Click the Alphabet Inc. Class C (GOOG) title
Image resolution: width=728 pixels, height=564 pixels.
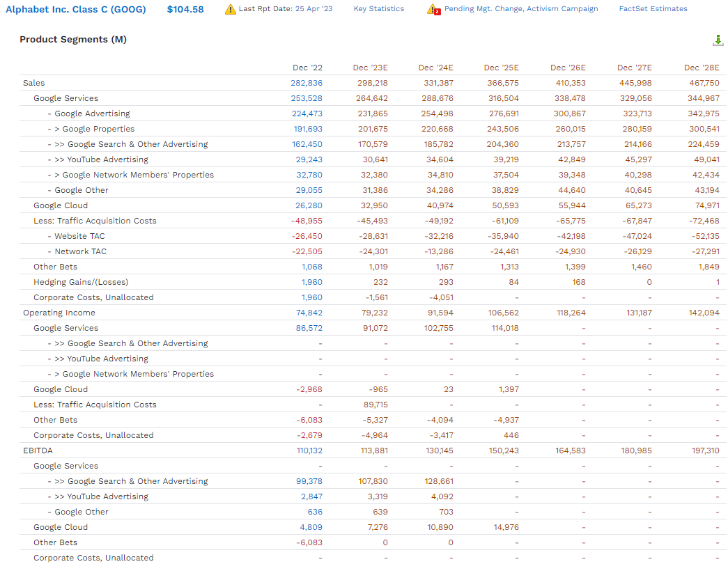pyautogui.click(x=75, y=9)
